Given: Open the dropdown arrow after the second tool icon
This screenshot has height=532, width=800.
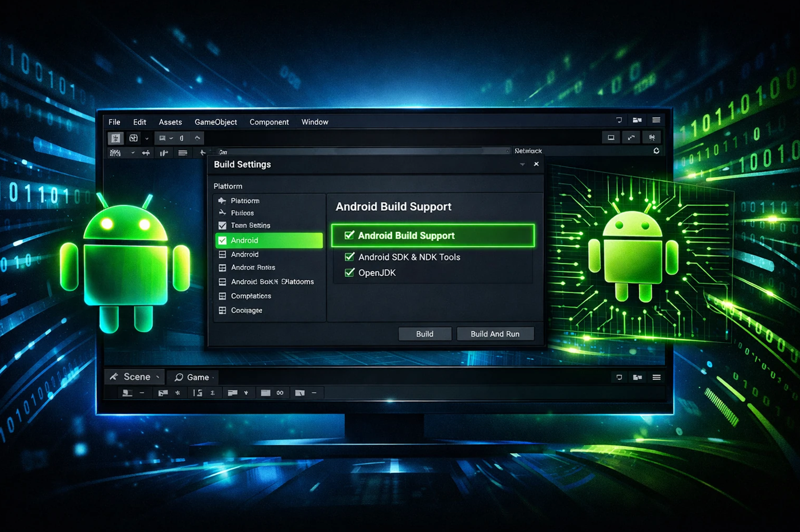Looking at the screenshot, I should (x=147, y=139).
